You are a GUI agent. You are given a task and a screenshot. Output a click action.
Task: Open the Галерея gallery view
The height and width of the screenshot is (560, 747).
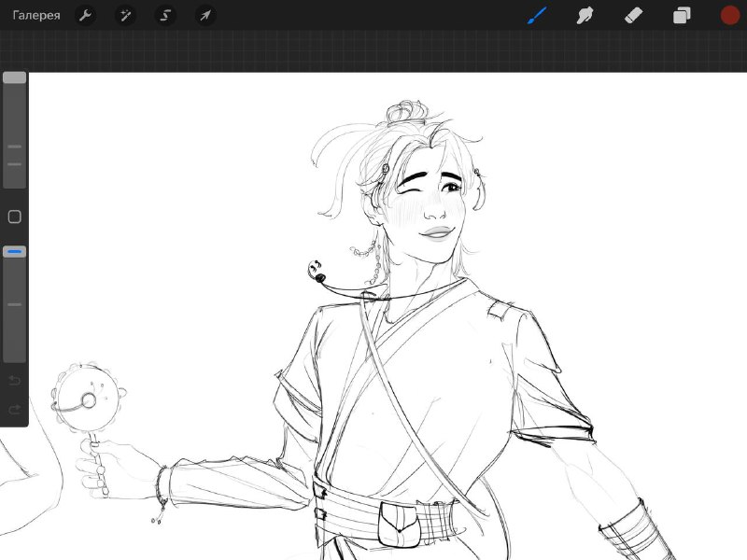[x=36, y=15]
